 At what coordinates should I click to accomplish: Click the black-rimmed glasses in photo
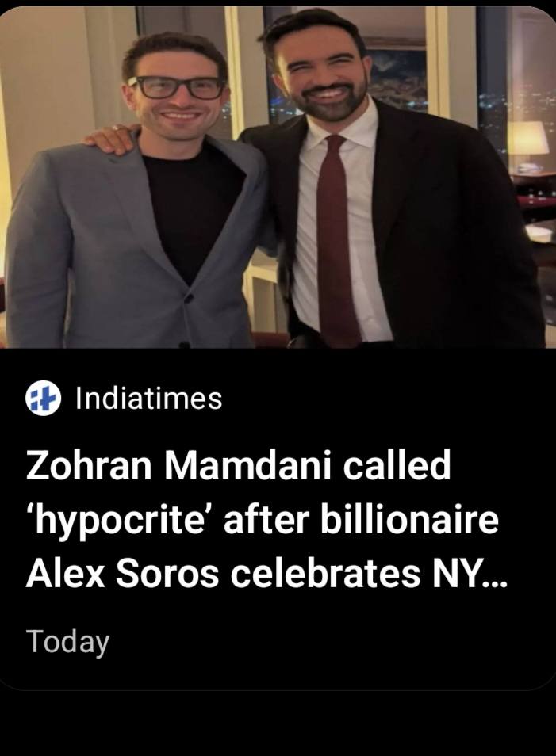[x=176, y=86]
